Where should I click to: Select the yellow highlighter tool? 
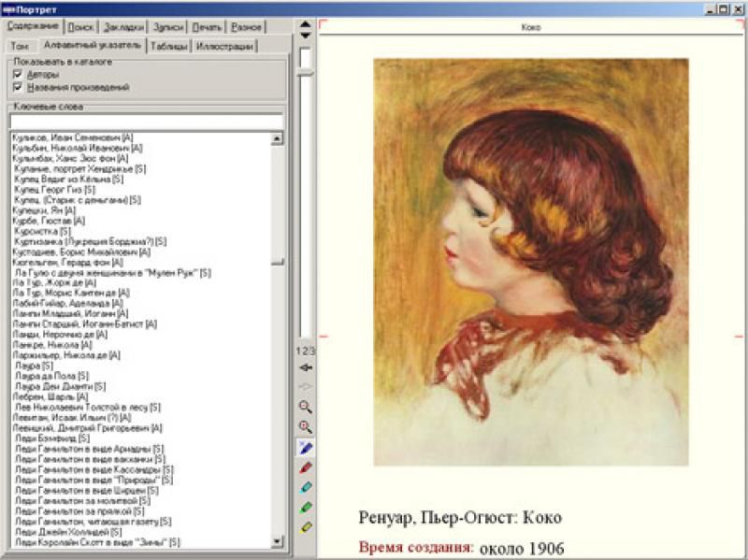(x=305, y=527)
